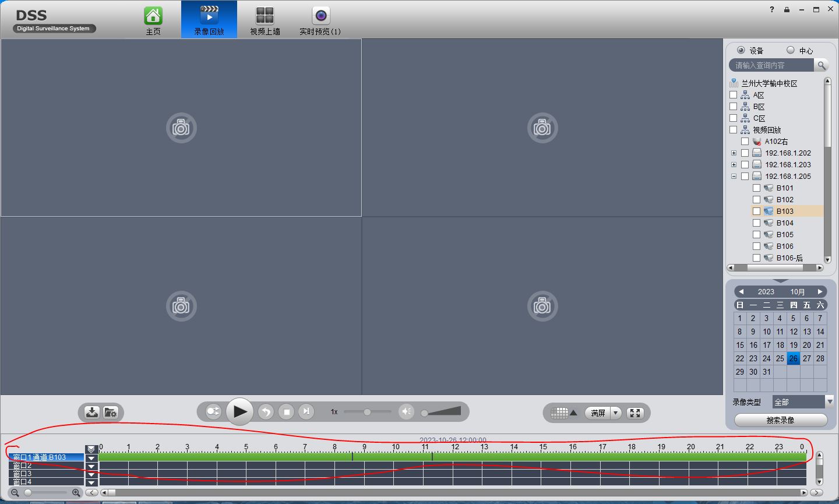
Task: Switch to the 录像回放 tab
Action: pyautogui.click(x=209, y=20)
